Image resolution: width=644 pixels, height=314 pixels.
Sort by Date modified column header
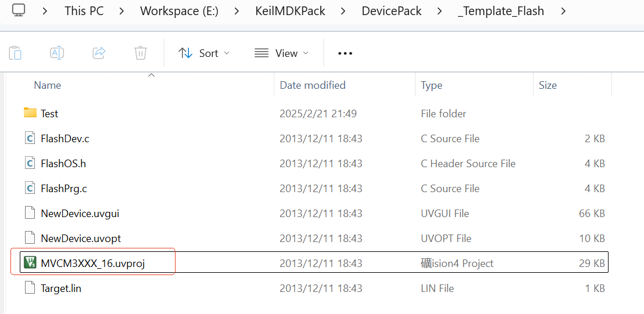(x=313, y=85)
